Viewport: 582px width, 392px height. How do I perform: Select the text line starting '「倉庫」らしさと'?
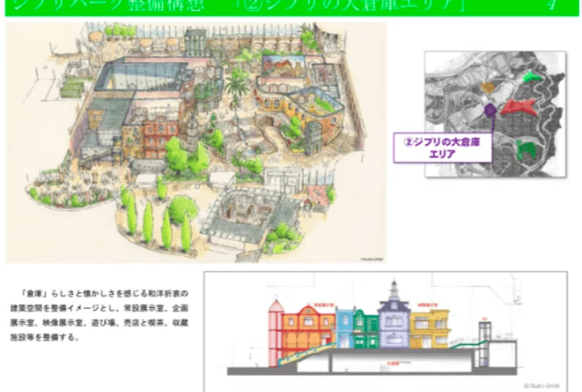coord(105,293)
